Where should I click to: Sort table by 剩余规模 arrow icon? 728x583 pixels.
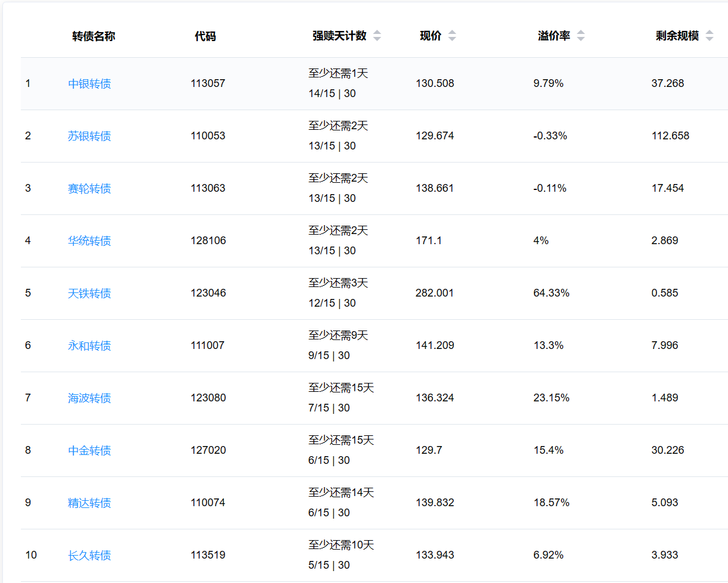coord(709,36)
